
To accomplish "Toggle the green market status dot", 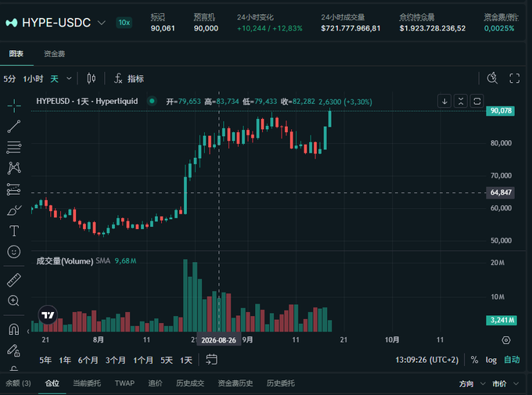I will [152, 101].
